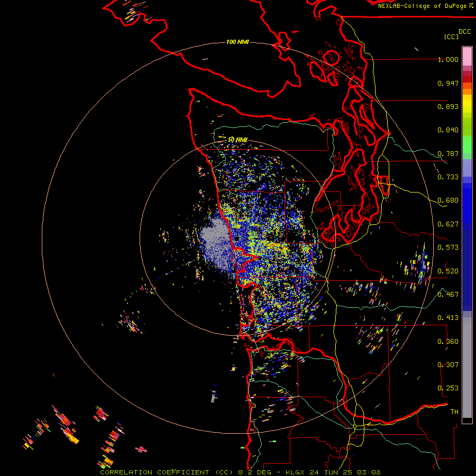Image resolution: width=476 pixels, height=476 pixels.
Task: Click the TH threshold label on the scale
Action: pyautogui.click(x=454, y=412)
